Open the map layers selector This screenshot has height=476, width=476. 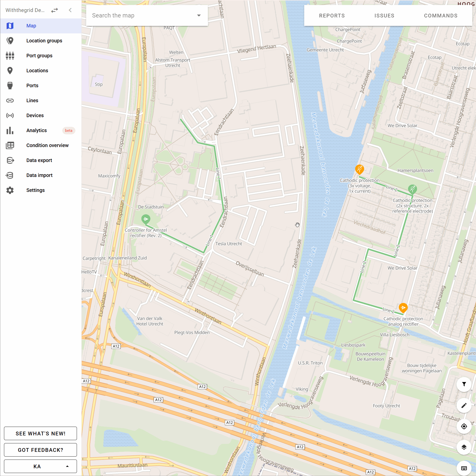pyautogui.click(x=464, y=447)
